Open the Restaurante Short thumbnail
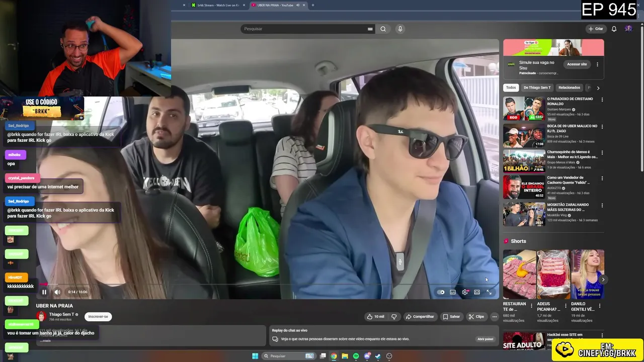The width and height of the screenshot is (644, 362). (520, 275)
